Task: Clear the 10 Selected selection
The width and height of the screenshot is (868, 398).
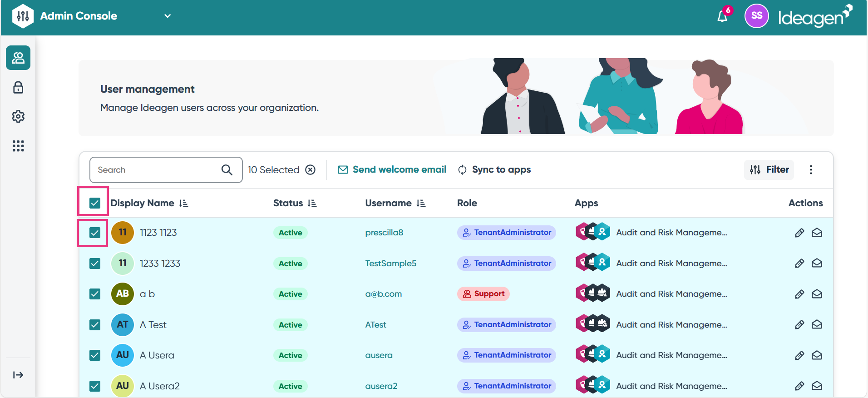Action: tap(311, 170)
